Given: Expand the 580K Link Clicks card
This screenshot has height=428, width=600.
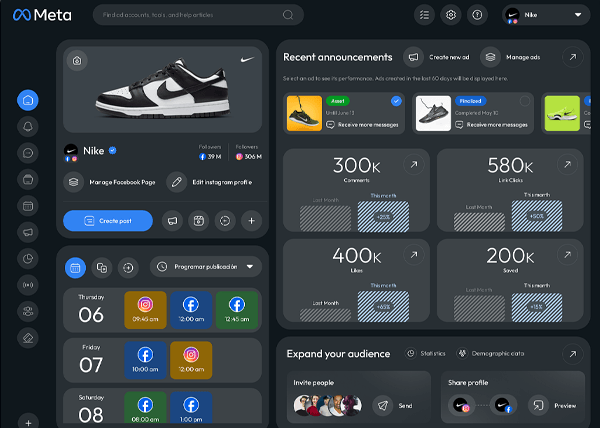Looking at the screenshot, I should 567,164.
